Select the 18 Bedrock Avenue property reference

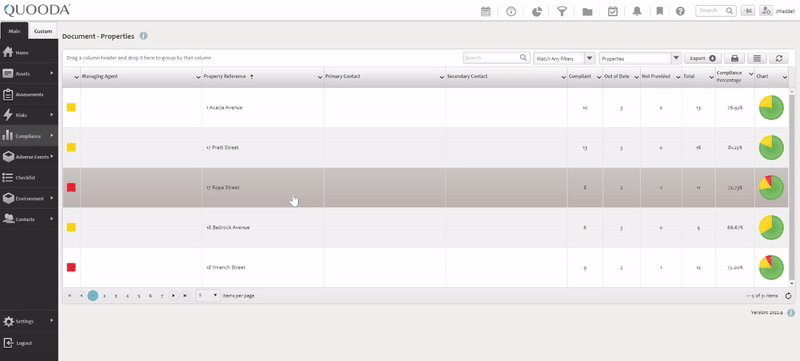coord(228,227)
